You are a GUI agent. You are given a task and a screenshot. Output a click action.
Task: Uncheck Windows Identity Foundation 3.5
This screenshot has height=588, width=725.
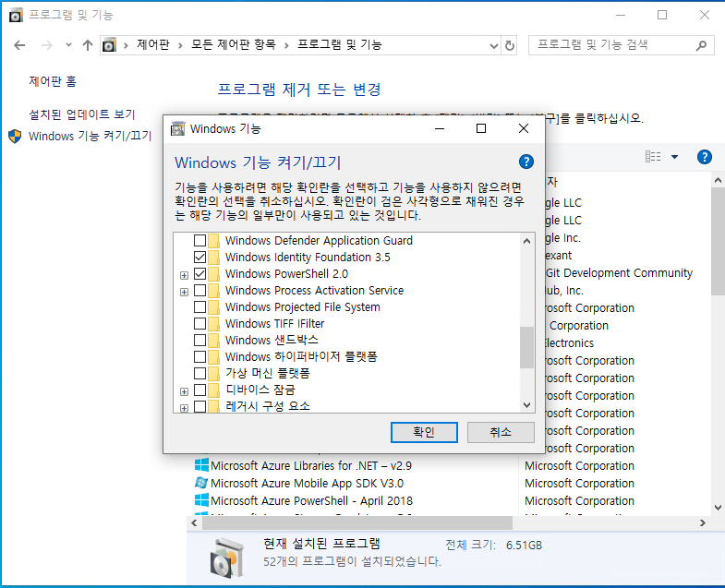pos(199,257)
